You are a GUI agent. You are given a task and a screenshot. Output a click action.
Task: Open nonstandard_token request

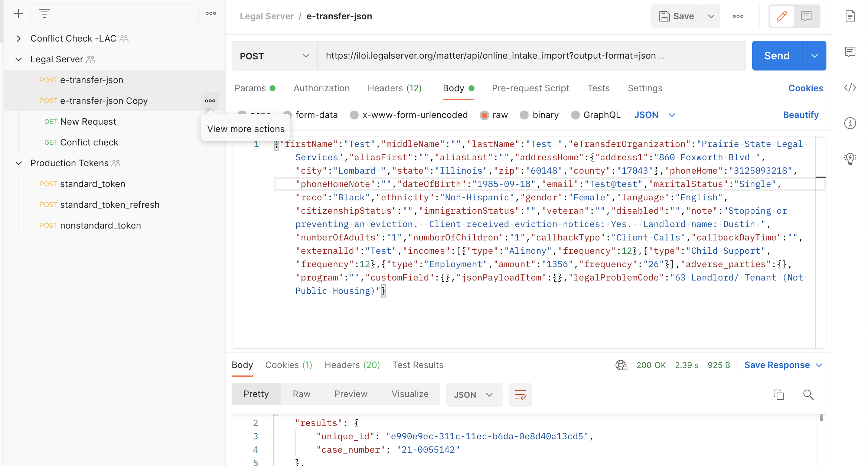(x=114, y=226)
